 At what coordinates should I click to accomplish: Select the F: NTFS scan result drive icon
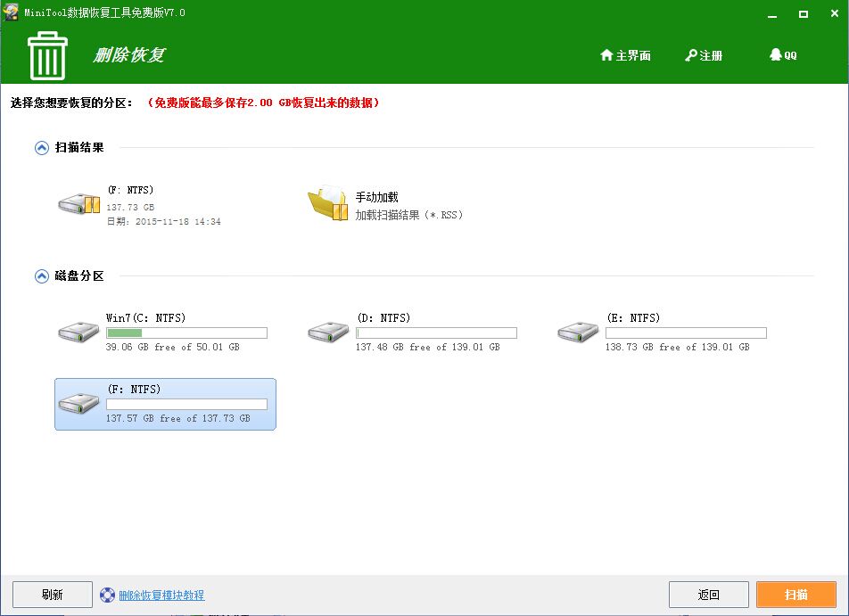(x=79, y=203)
